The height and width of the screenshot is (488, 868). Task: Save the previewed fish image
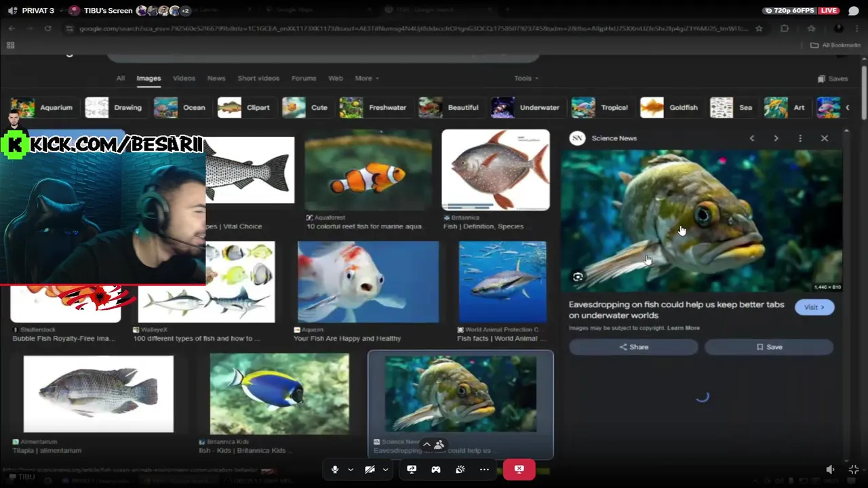coord(769,347)
